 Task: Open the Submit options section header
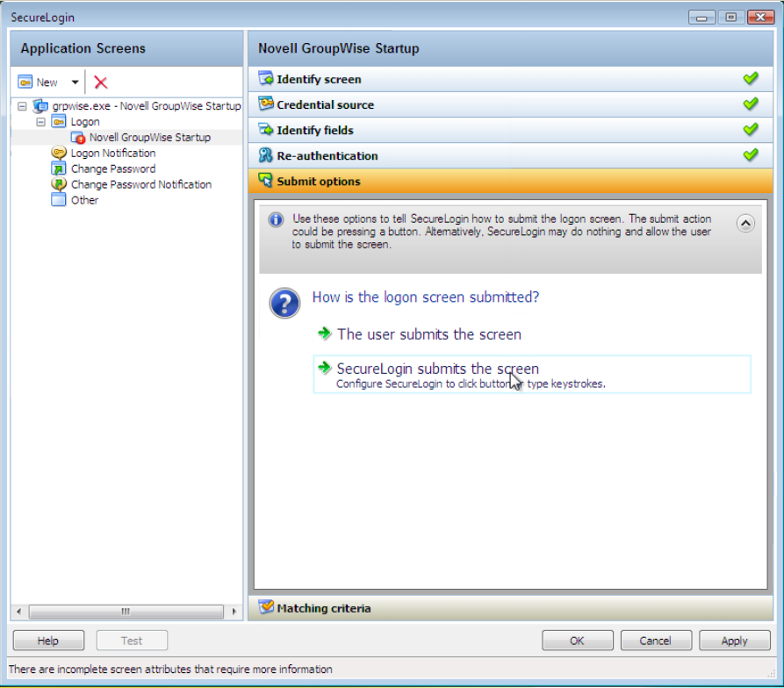click(510, 181)
